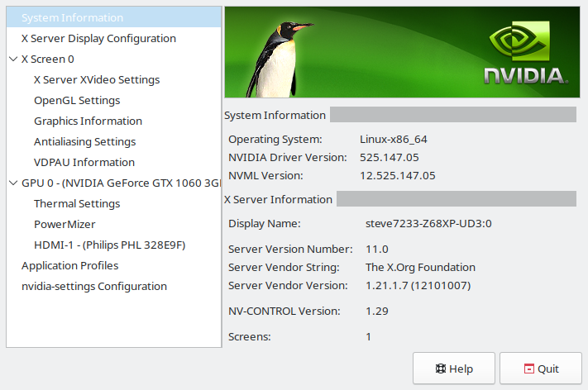Screen dimensions: 588x390
Task: Click the 'X Server Information' section heading
Action: pos(278,200)
